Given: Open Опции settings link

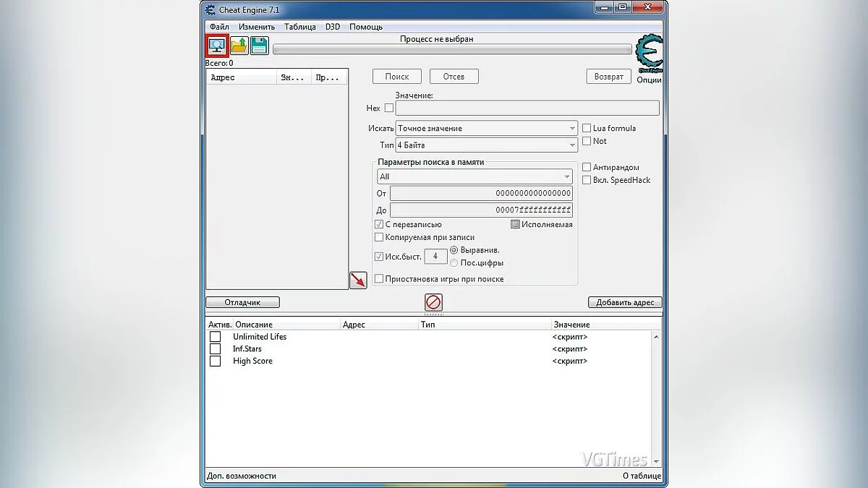Looking at the screenshot, I should click(x=649, y=80).
